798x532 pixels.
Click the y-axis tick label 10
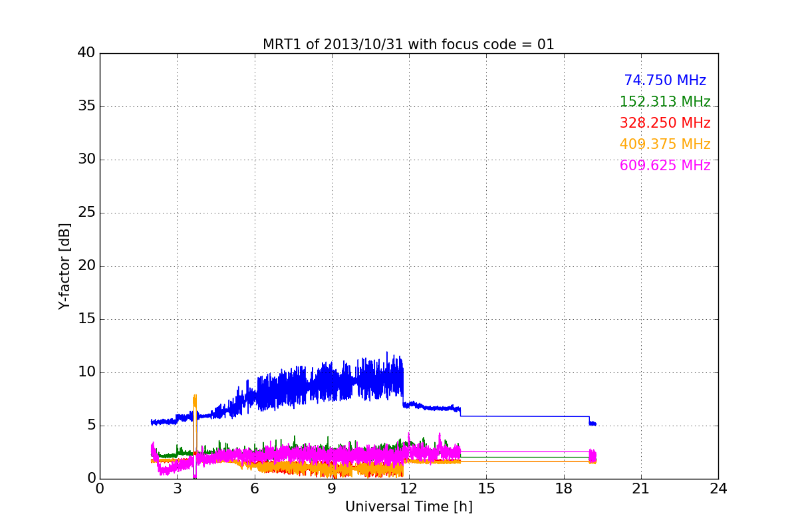(86, 372)
